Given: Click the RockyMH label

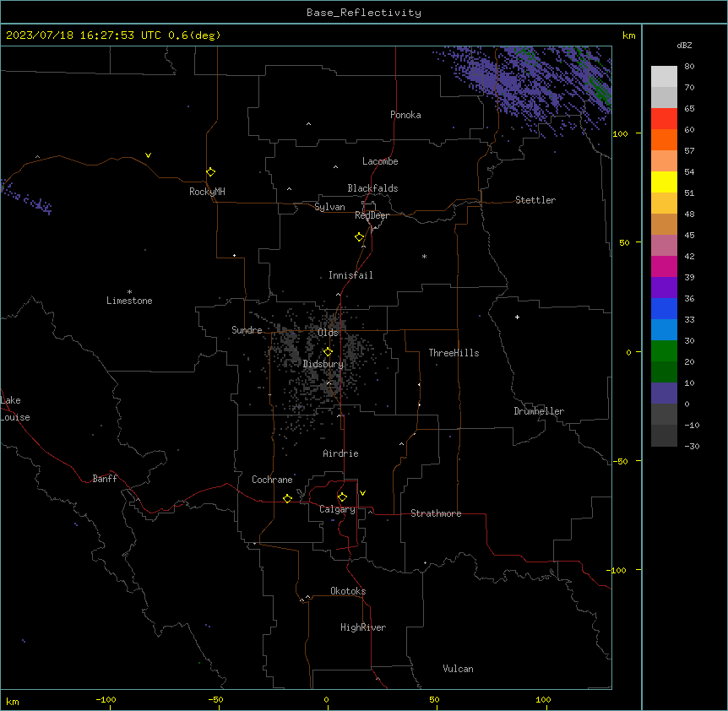Looking at the screenshot, I should [x=207, y=192].
